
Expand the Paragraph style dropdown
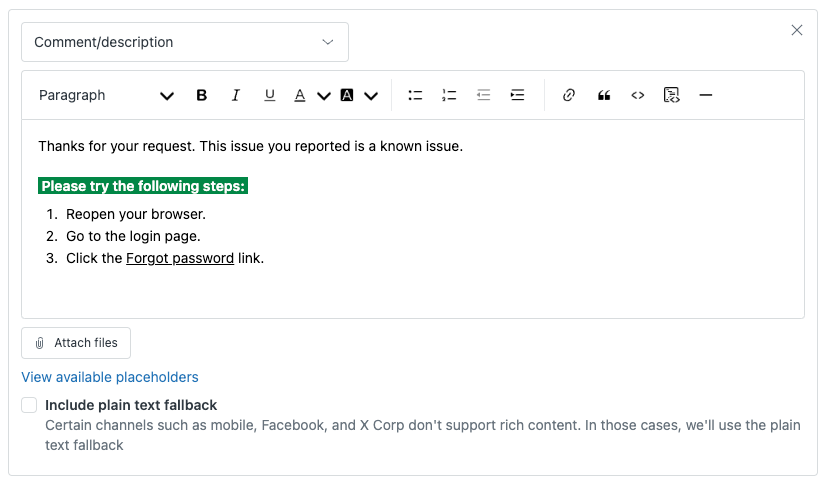tap(106, 95)
